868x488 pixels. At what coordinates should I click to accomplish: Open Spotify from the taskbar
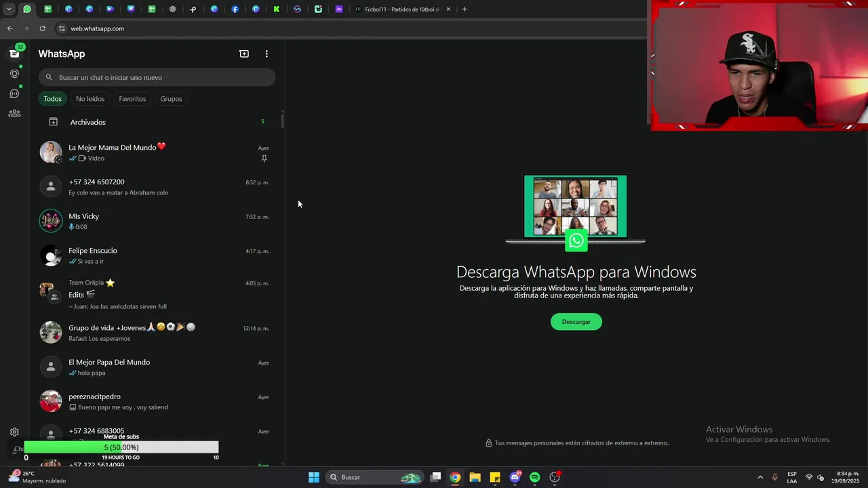click(x=535, y=477)
